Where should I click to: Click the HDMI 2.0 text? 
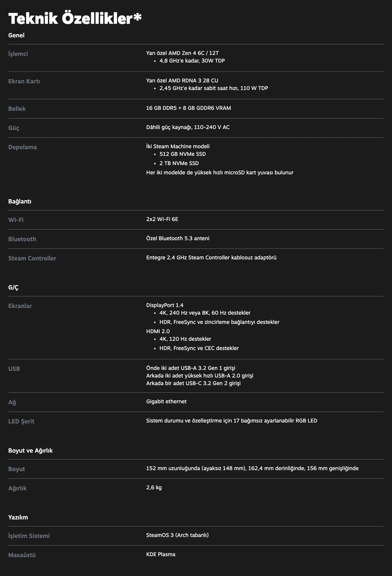pos(158,332)
